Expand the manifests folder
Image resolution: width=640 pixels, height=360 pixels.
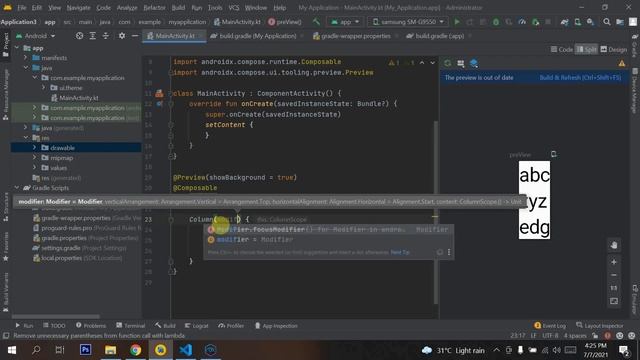tap(26, 58)
